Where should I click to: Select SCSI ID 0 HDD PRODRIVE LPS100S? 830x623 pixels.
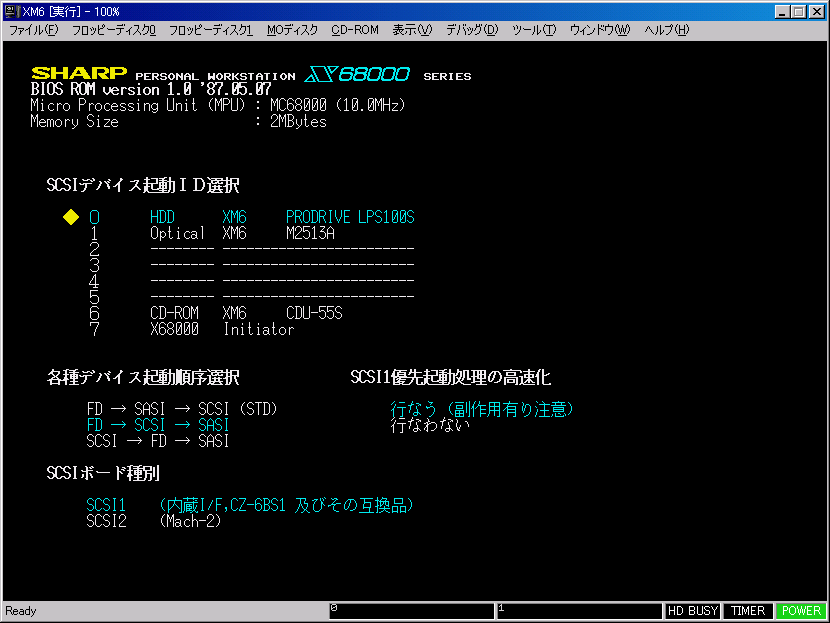pos(251,217)
